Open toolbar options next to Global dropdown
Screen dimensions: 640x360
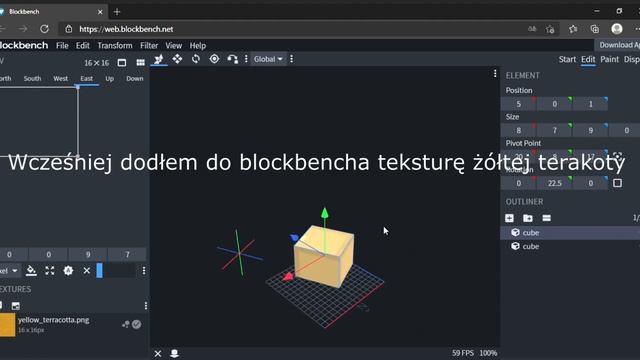(291, 59)
